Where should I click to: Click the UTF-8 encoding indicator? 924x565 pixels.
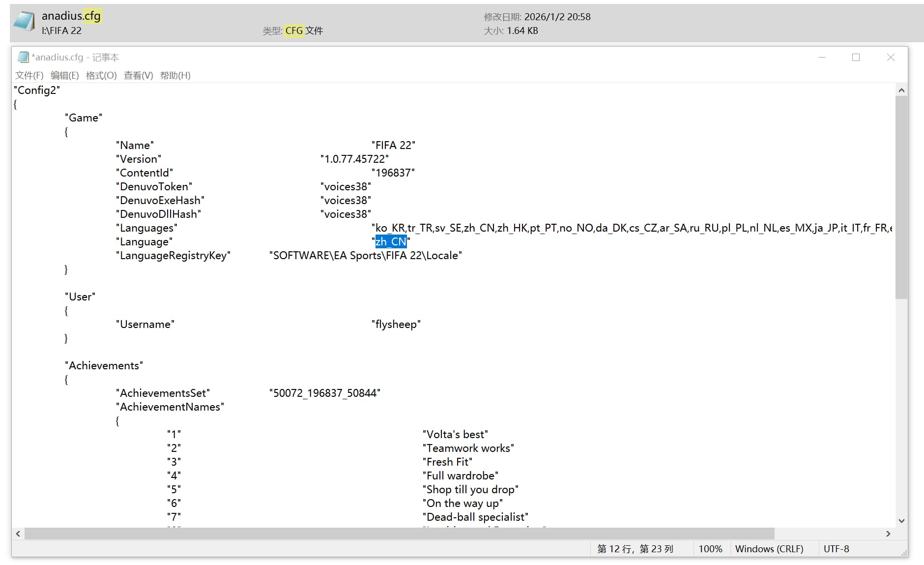point(836,549)
